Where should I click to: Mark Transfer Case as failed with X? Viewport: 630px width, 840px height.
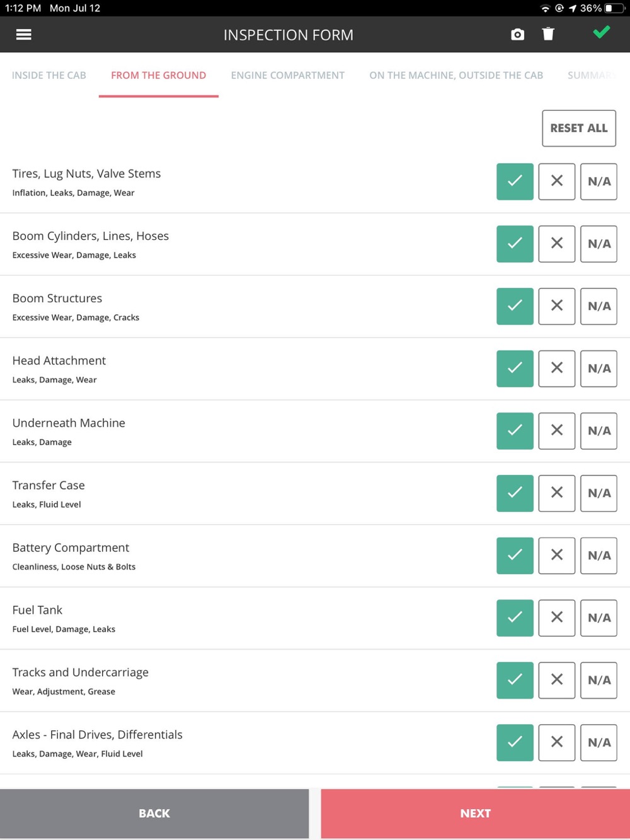pyautogui.click(x=557, y=493)
